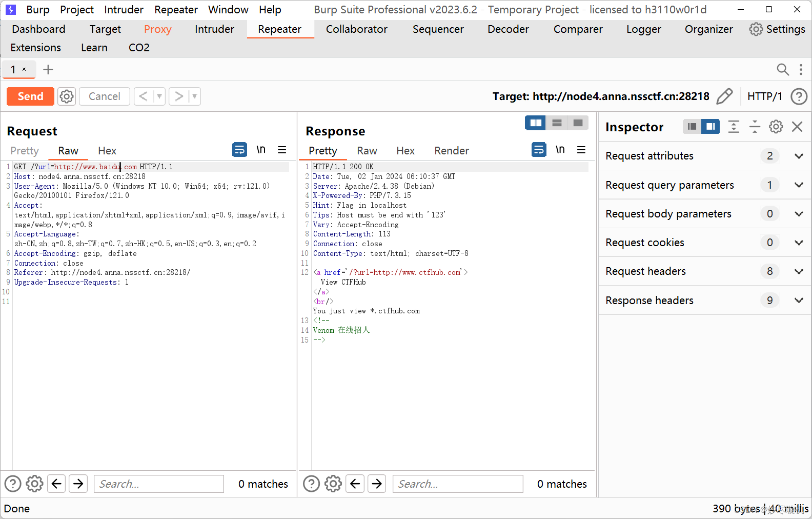This screenshot has height=519, width=812.
Task: Open response search help icon
Action: pyautogui.click(x=311, y=484)
